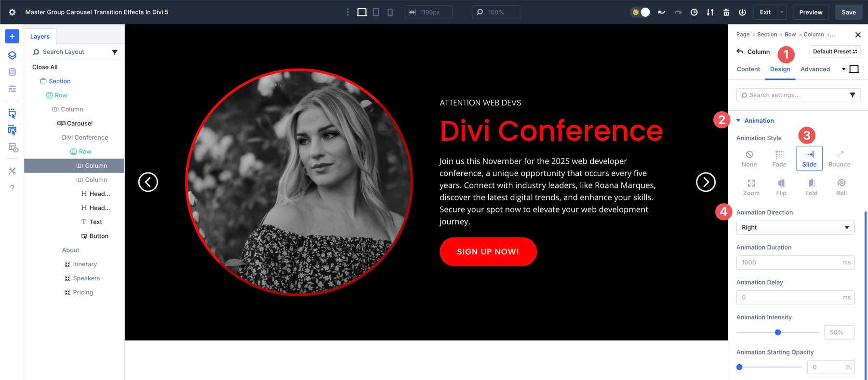Click the carousel next arrow
The height and width of the screenshot is (380, 868).
tap(706, 182)
